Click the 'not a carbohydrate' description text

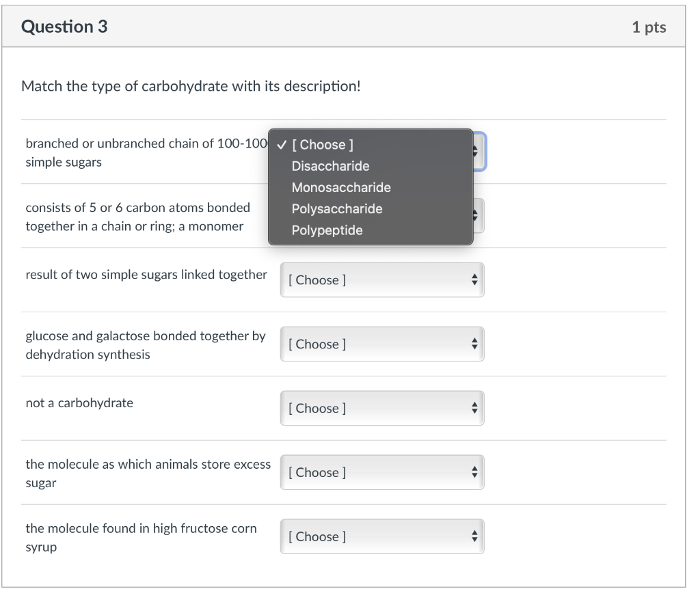pos(79,403)
